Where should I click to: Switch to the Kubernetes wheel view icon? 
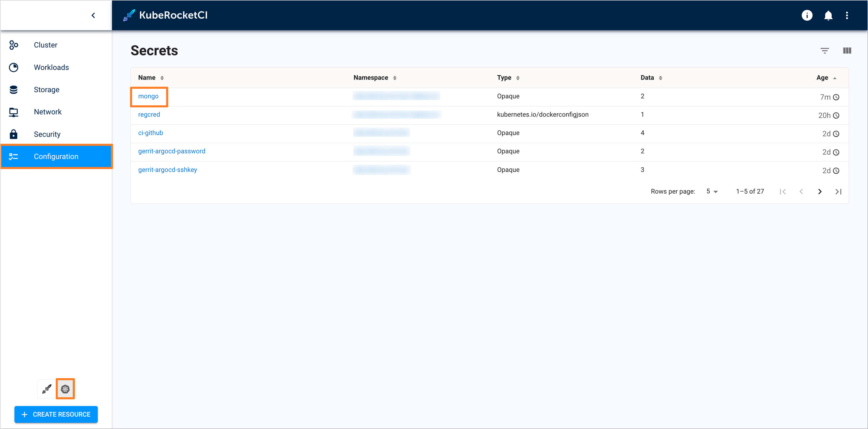click(65, 389)
